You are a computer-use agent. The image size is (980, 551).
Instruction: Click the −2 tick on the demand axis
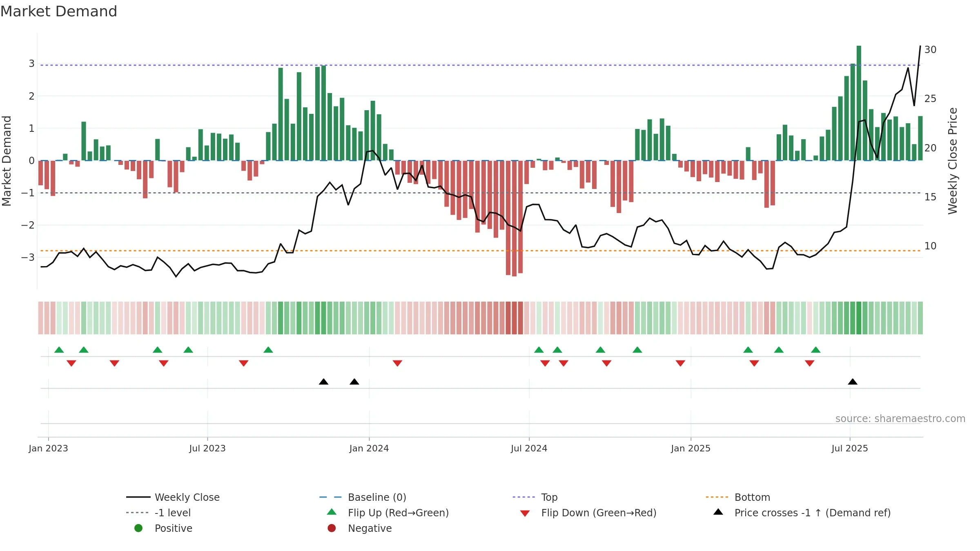click(x=28, y=225)
